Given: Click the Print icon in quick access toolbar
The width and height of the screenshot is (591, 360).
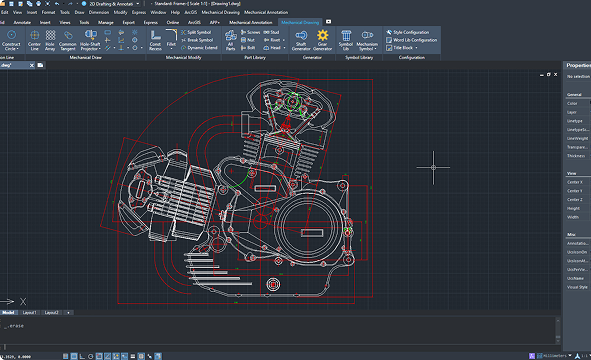Looking at the screenshot, I should pos(38,4).
